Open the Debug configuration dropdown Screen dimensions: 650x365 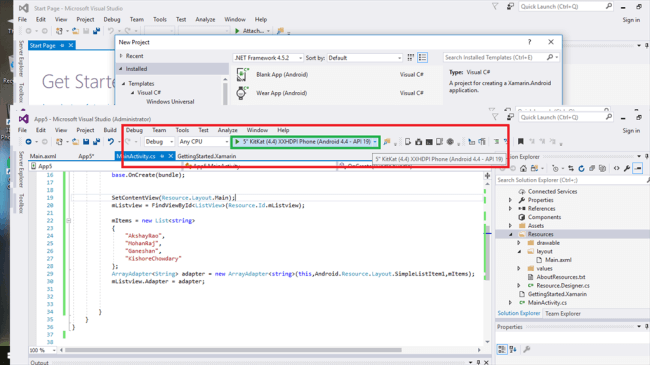159,142
